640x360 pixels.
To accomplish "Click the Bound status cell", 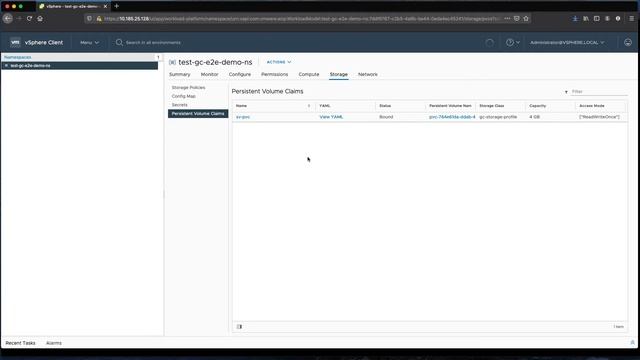I will (386, 117).
